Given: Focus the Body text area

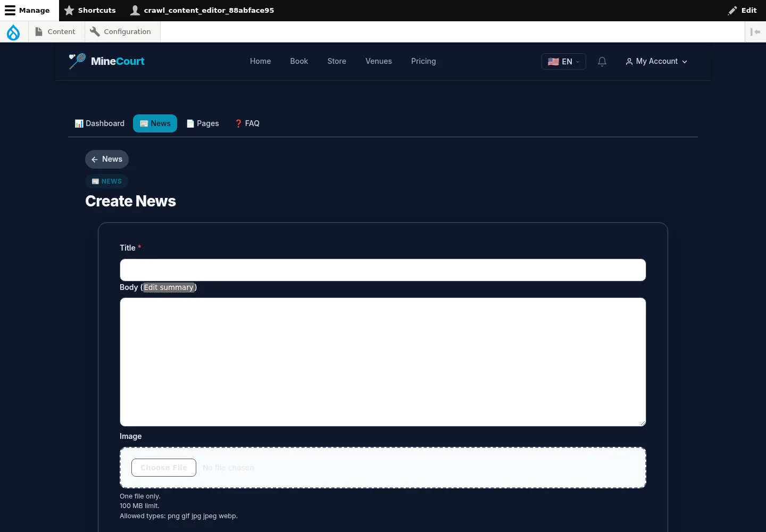Looking at the screenshot, I should click(x=383, y=362).
